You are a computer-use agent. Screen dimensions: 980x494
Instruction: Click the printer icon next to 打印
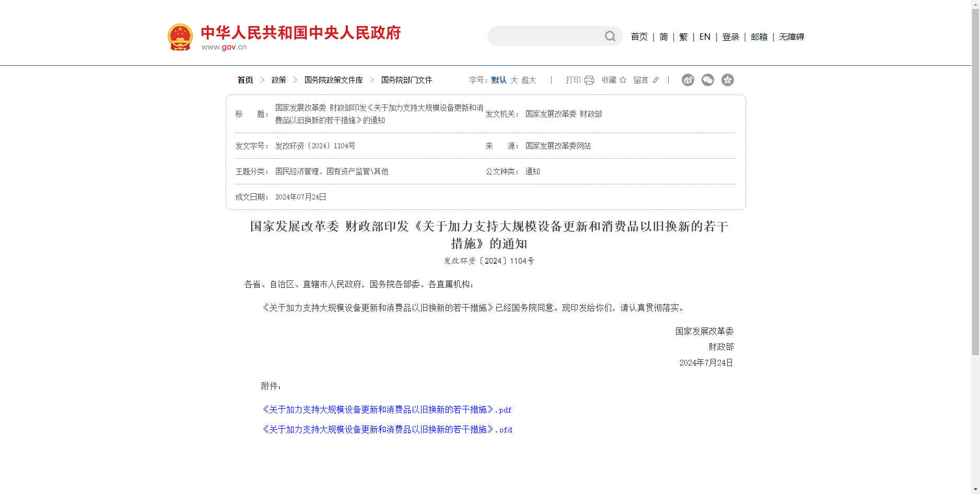[x=589, y=80]
